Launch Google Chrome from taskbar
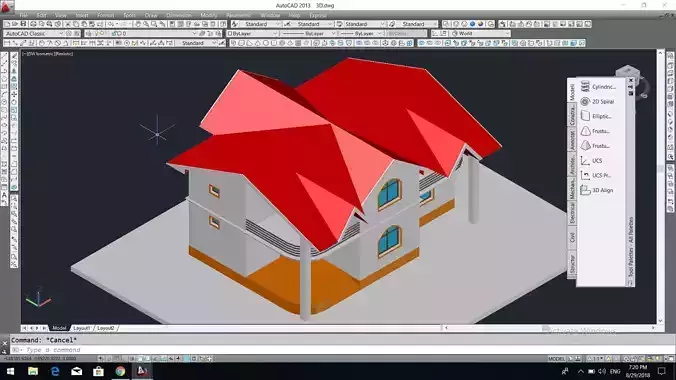Screen dimensions: 676x380 (x=120, y=371)
